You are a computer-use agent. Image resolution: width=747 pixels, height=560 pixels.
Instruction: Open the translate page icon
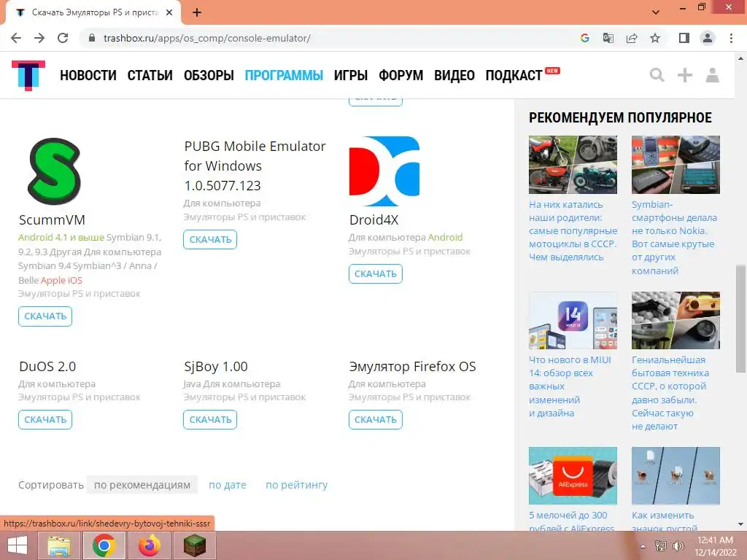608,38
